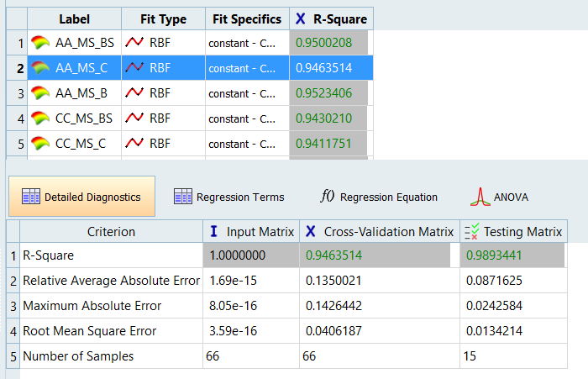Click the RBF fit curve icon in row 4
The height and width of the screenshot is (379, 588).
click(x=134, y=118)
